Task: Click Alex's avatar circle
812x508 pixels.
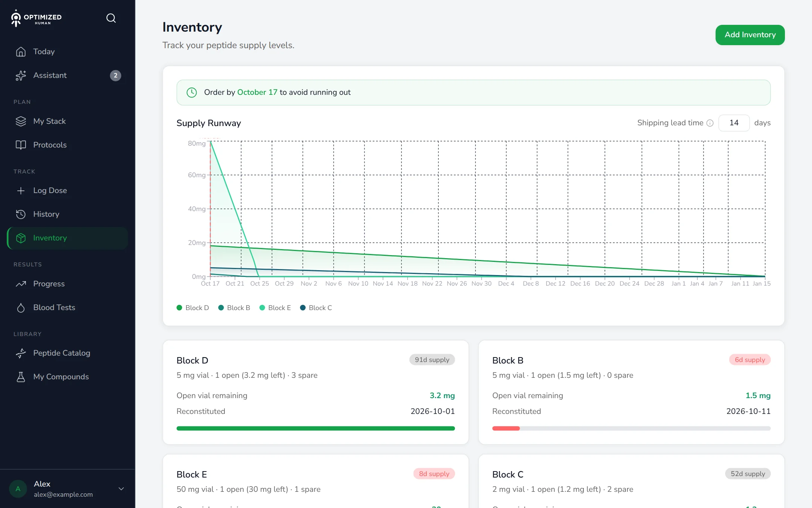Action: (18, 489)
